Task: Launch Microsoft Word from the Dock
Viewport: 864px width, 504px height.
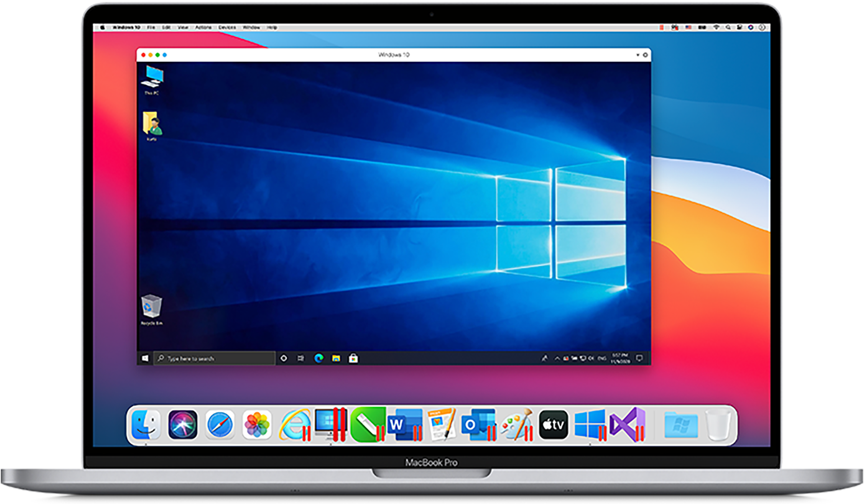Action: point(405,424)
